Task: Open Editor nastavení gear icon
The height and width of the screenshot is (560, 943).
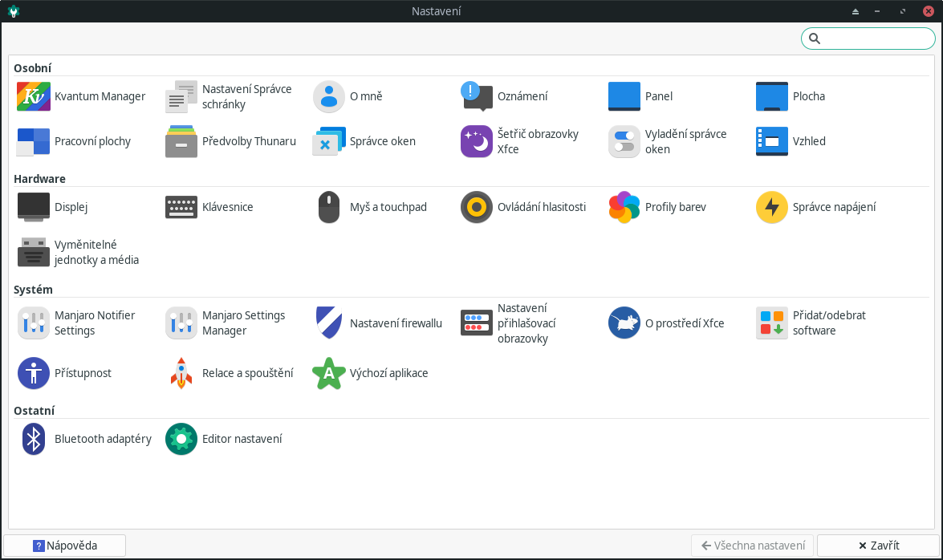Action: pyautogui.click(x=181, y=439)
